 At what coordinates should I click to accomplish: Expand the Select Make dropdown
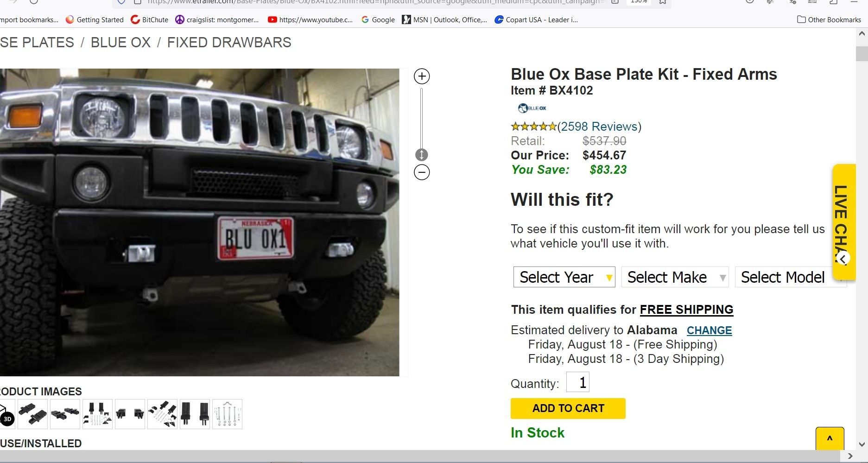point(675,277)
